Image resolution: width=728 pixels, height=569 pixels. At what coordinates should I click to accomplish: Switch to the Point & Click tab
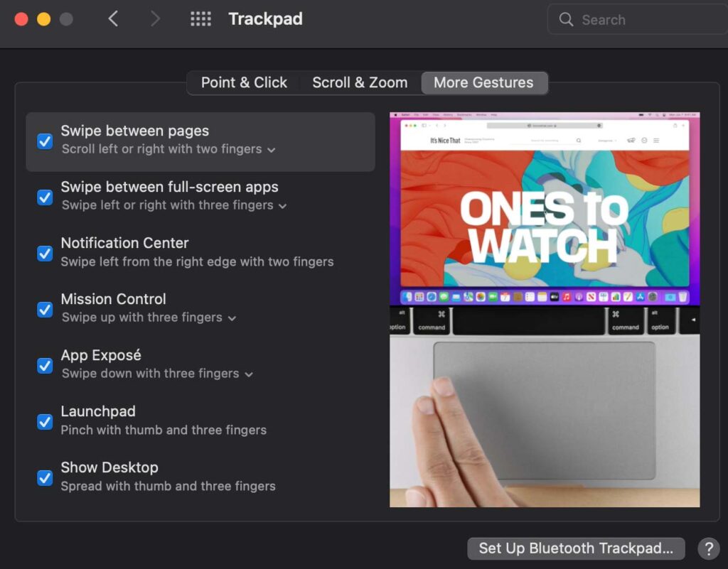click(244, 82)
